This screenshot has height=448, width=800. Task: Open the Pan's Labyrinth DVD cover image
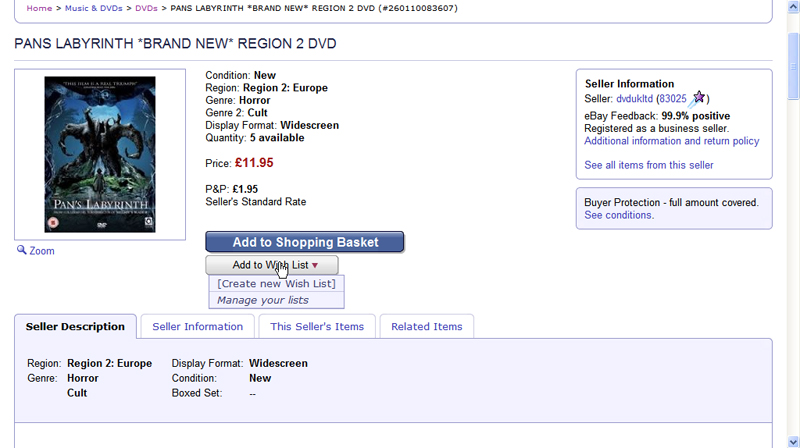tap(99, 154)
